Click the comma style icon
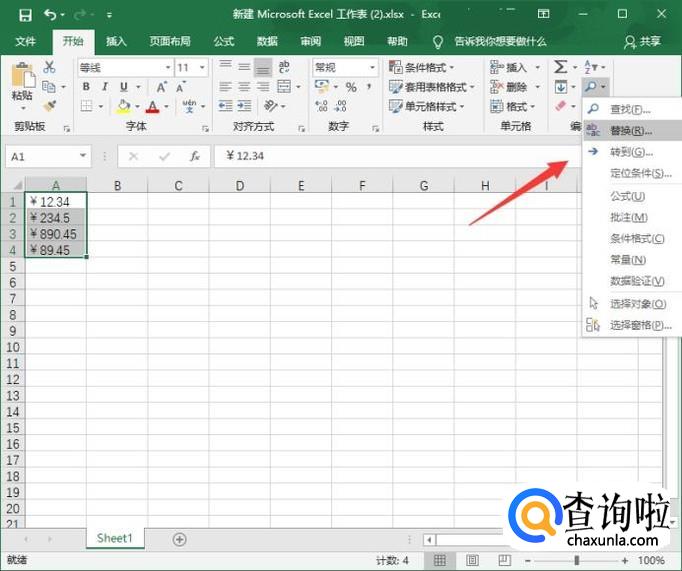The image size is (682, 571). 369,87
